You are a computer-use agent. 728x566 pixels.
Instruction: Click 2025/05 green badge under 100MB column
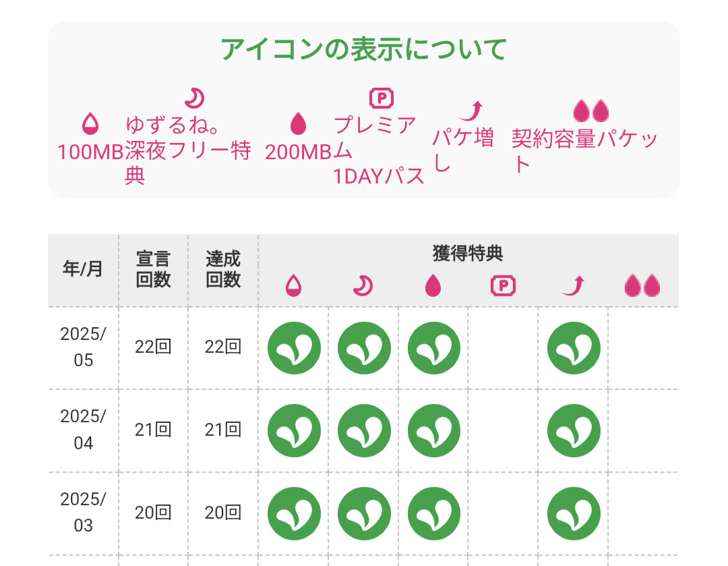[x=294, y=348]
